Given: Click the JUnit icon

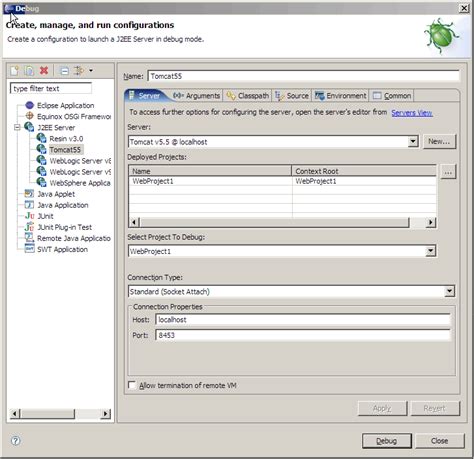Looking at the screenshot, I should [x=30, y=216].
